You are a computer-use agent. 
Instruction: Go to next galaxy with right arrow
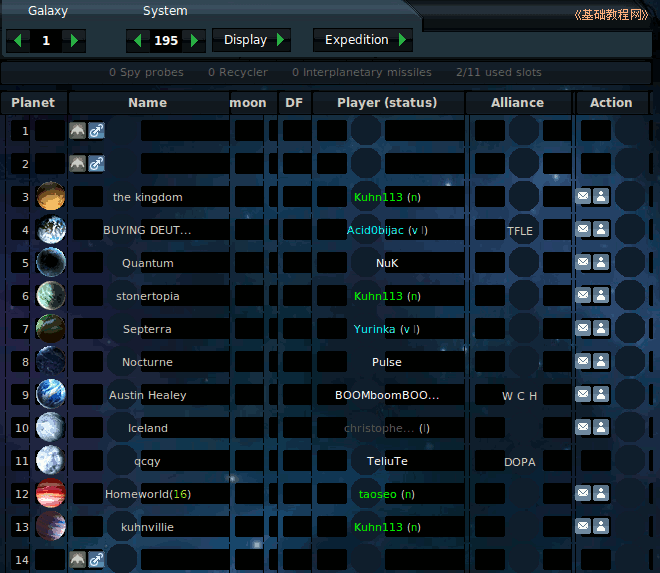coord(76,41)
